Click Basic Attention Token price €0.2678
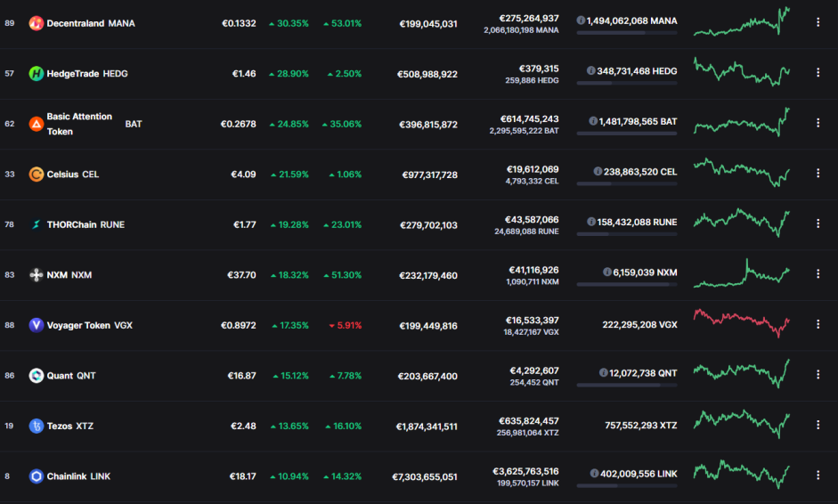838x504 pixels. pos(239,124)
